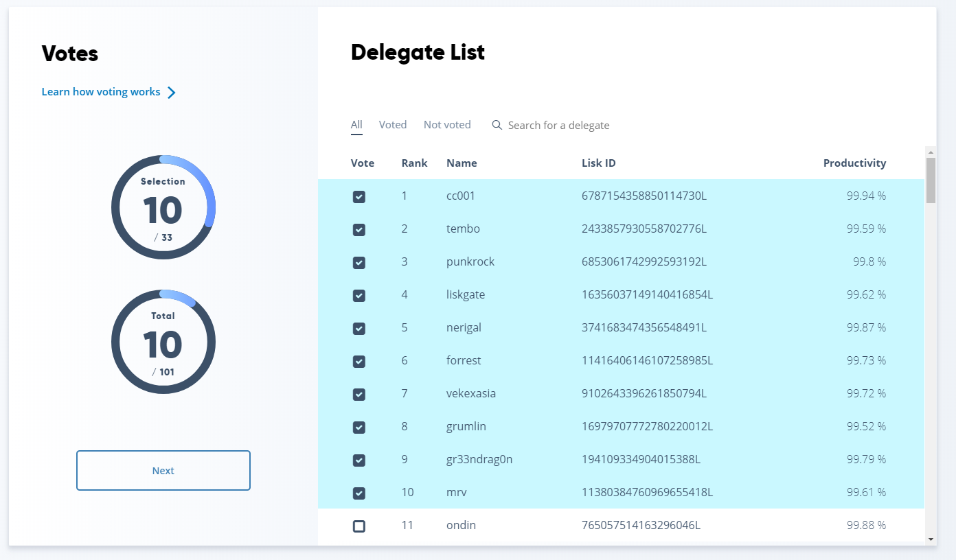
Task: Open the Learn how voting works link
Action: (x=101, y=92)
